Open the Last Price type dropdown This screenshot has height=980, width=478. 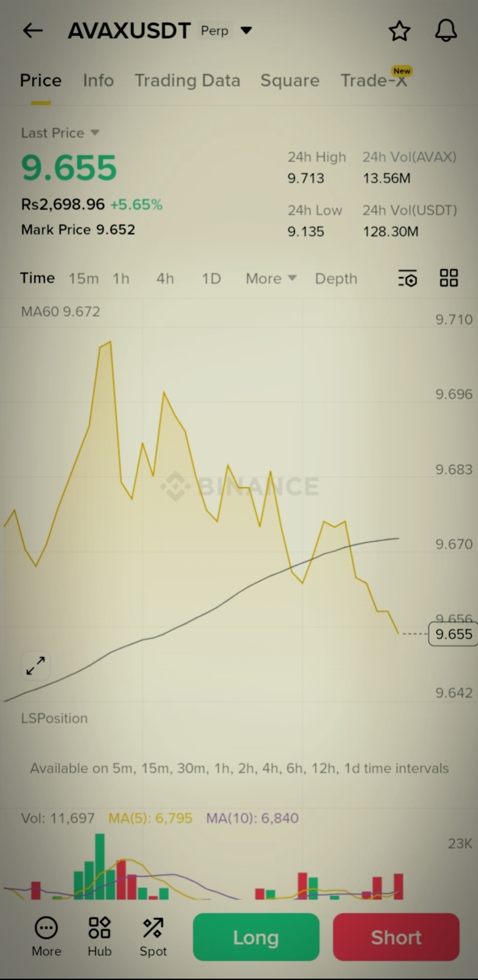pyautogui.click(x=95, y=133)
